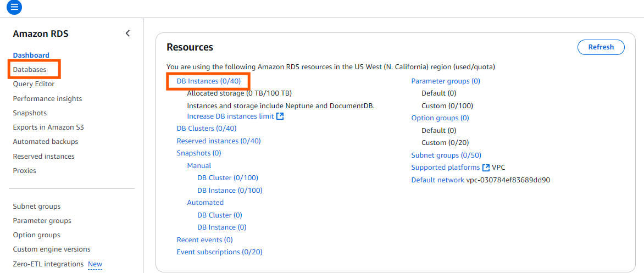644x273 pixels.
Task: Click the Supported platforms link
Action: pyautogui.click(x=446, y=168)
